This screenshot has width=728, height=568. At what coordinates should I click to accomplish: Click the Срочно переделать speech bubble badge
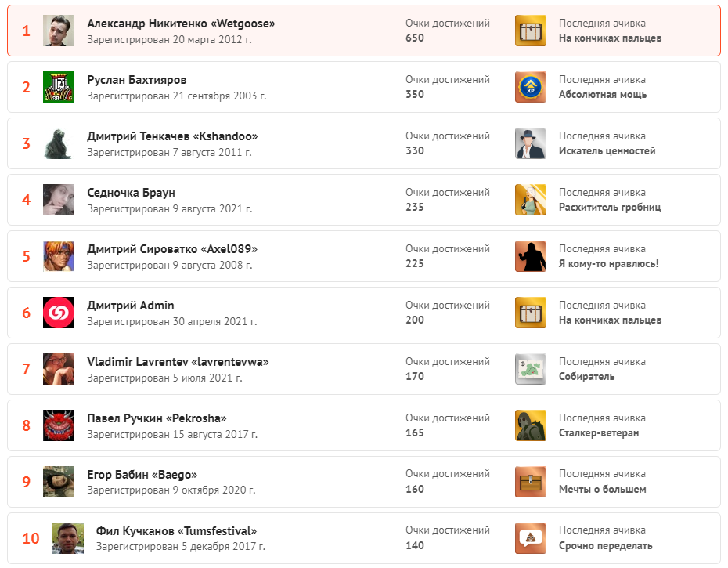click(531, 538)
